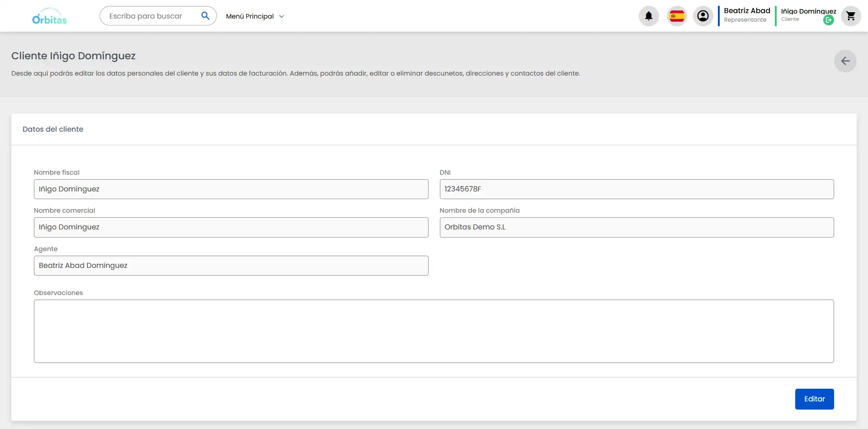868x429 pixels.
Task: Click the DNI input field
Action: [x=637, y=189]
